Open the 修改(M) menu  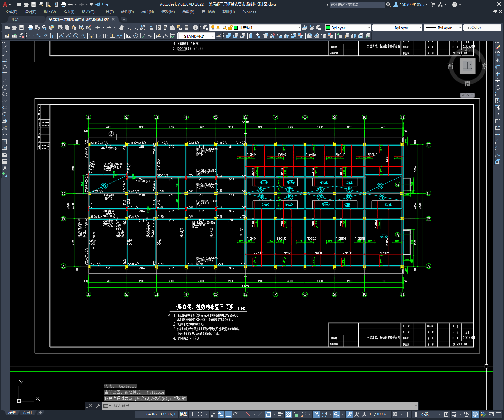point(168,12)
